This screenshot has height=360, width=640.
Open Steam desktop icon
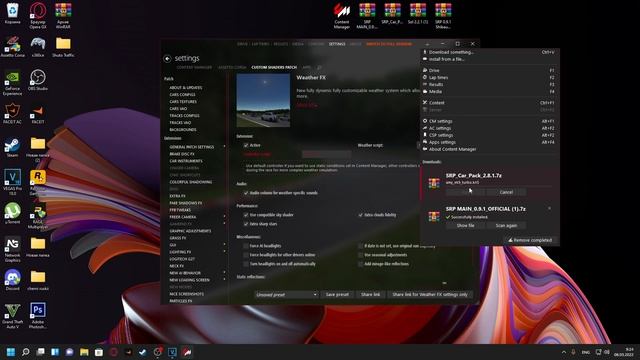12,148
